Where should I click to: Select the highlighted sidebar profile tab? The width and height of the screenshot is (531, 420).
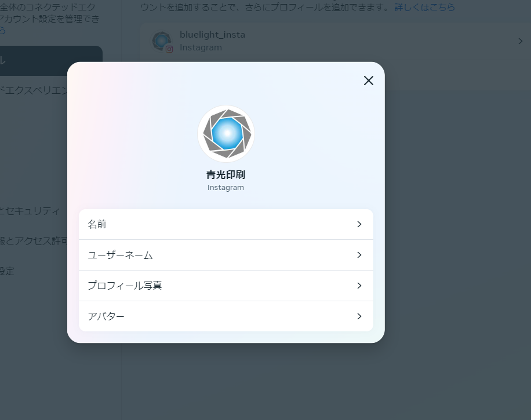[51, 61]
